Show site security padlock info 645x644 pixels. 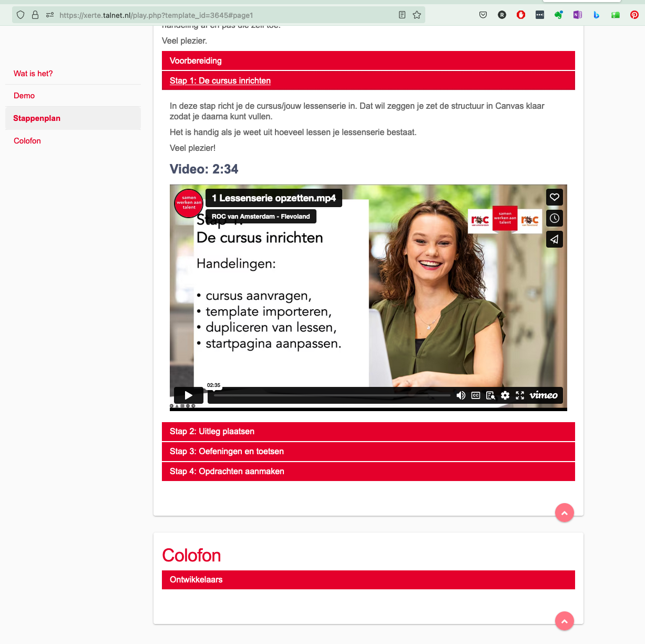[35, 15]
